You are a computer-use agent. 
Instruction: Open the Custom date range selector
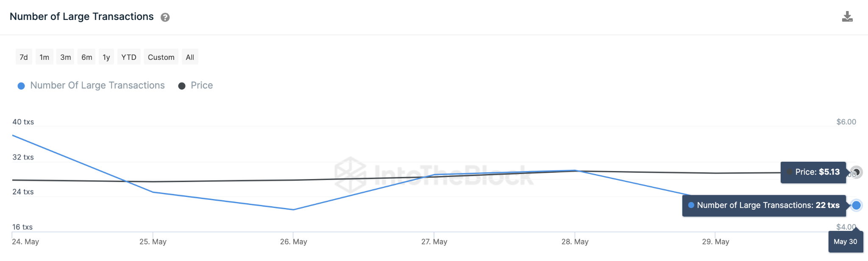(161, 56)
